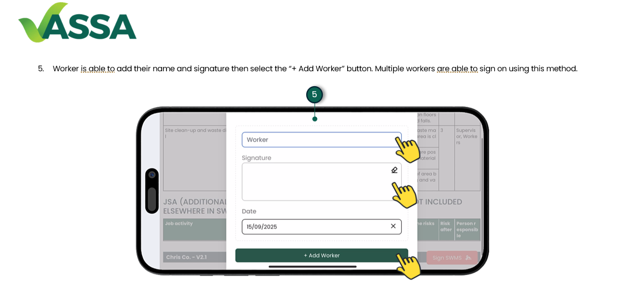Viewport: 644px width, 290px height.
Task: Click the Signature label text
Action: (x=256, y=158)
